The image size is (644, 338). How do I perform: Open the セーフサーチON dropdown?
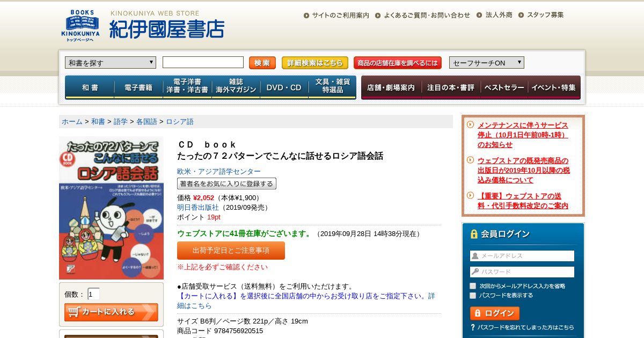[487, 63]
